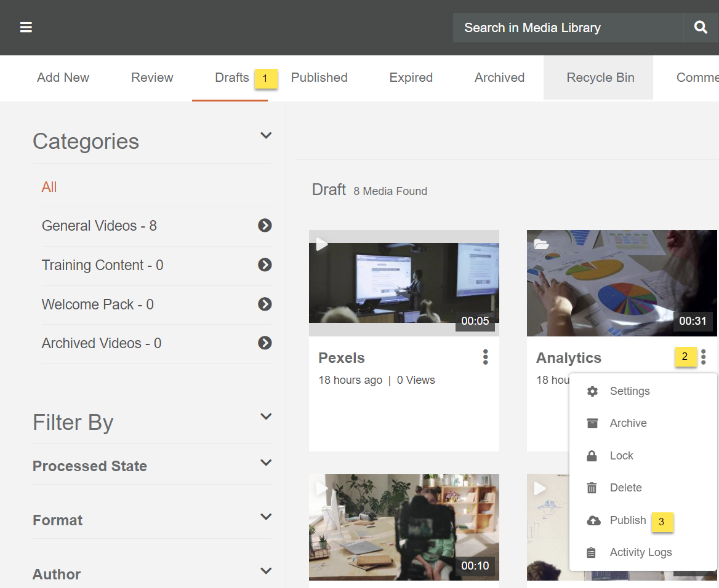Screen dimensions: 719x588
Task: Expand the Format filter
Action: pos(266,517)
